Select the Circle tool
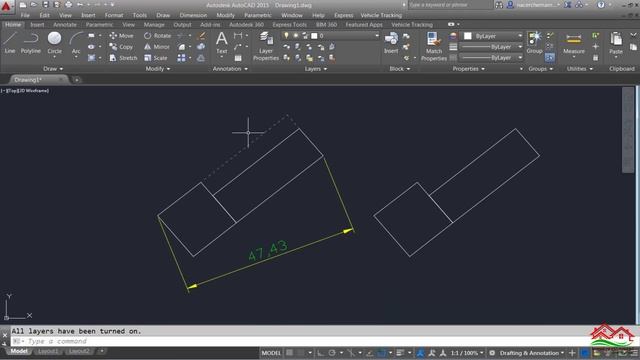 [x=54, y=43]
